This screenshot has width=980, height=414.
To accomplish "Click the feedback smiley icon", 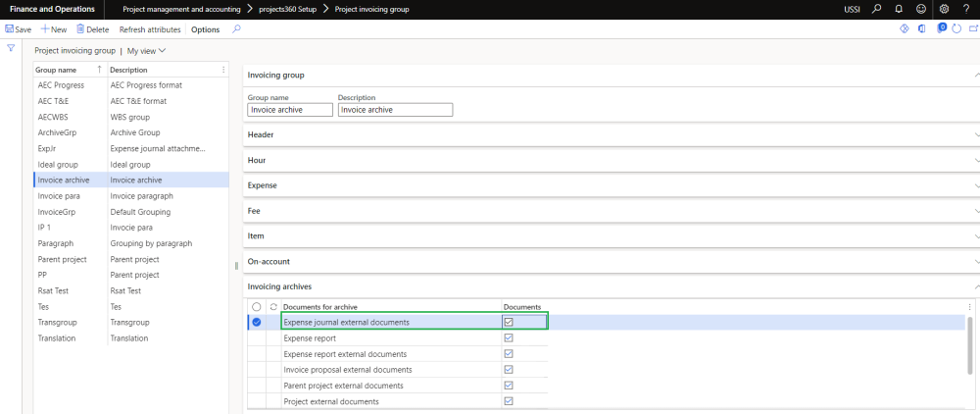I will click(920, 9).
